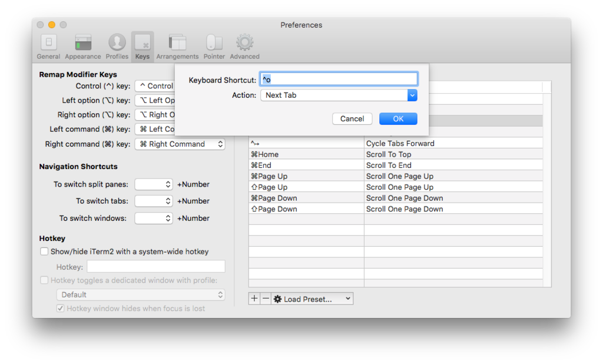Expand the Load Preset menu
Screen dimensions: 603x364
(312, 299)
